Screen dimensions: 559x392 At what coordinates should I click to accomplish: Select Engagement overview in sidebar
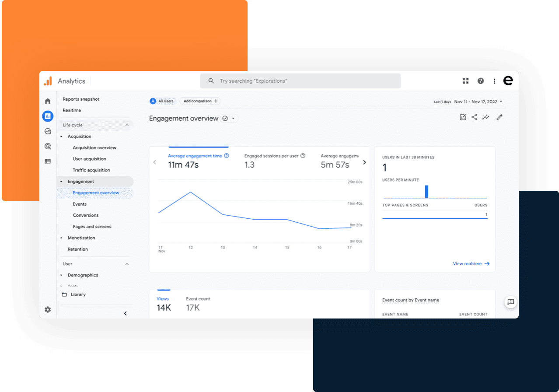[96, 193]
